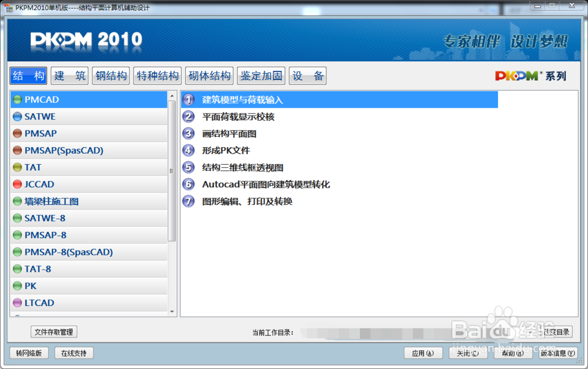Select the 砌体结构 tab
This screenshot has width=588, height=369.
point(209,76)
